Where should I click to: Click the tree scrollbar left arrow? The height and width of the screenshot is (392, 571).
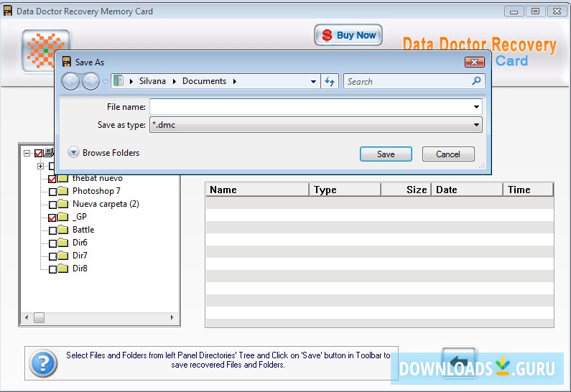pos(27,317)
